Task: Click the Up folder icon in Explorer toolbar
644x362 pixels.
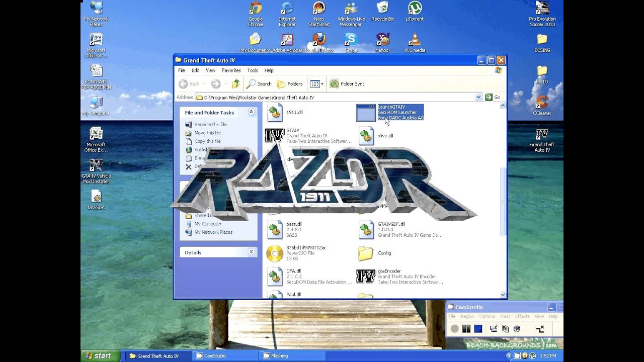Action: [x=235, y=84]
